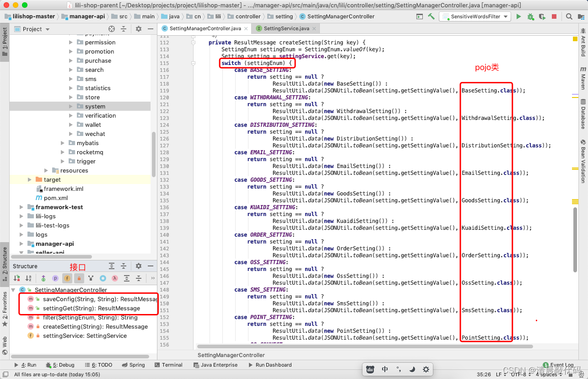Click tool windows quick-access icon in status bar
Image resolution: width=588 pixels, height=379 pixels.
[5, 374]
